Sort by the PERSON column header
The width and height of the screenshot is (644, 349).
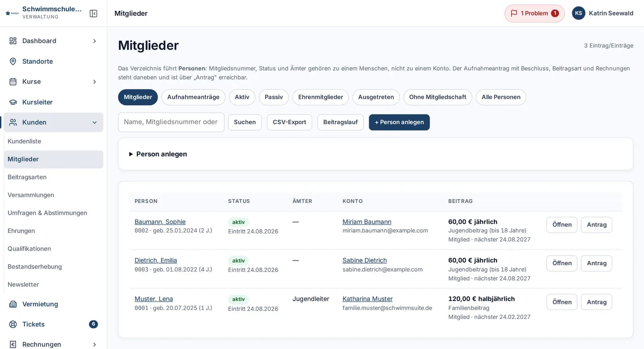point(146,201)
